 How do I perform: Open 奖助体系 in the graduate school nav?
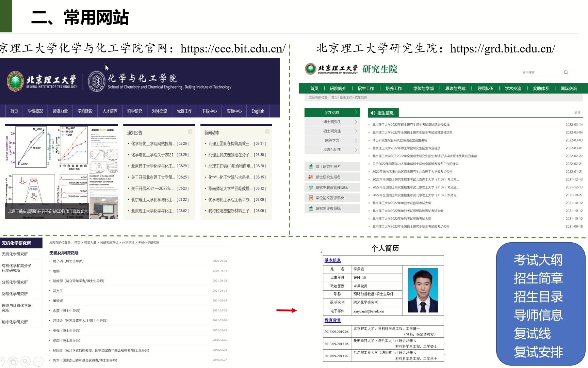click(541, 88)
